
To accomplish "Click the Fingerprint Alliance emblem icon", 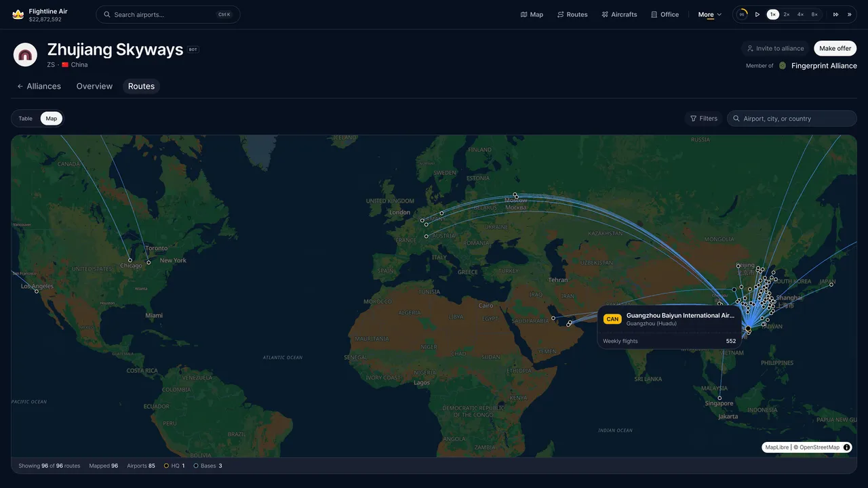I will [783, 66].
